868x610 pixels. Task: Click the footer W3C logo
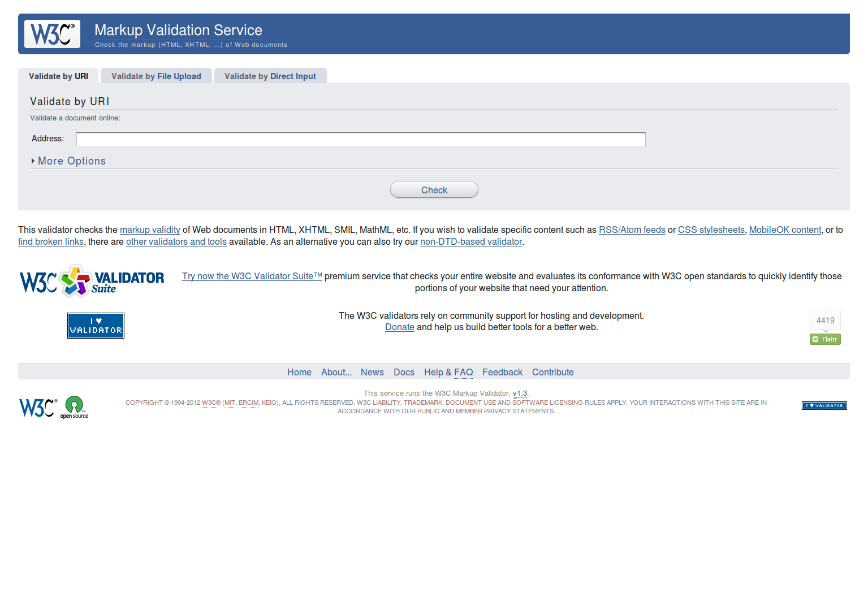(x=38, y=407)
